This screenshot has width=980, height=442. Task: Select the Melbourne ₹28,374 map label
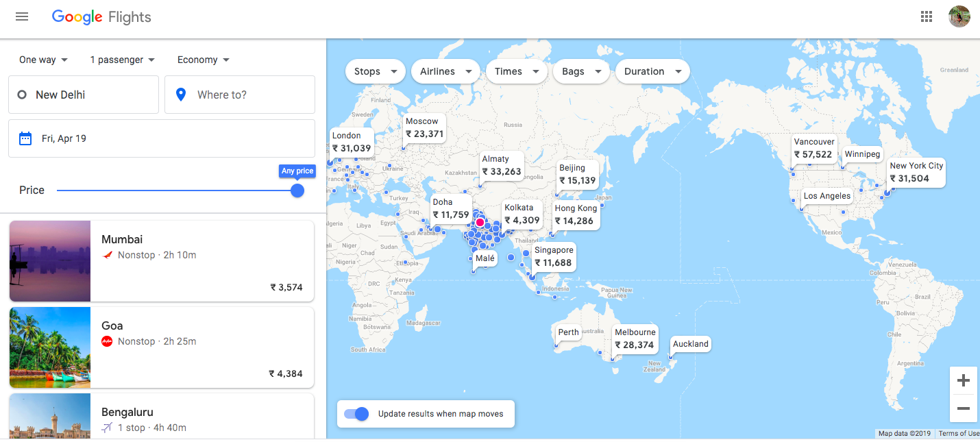[x=635, y=339]
